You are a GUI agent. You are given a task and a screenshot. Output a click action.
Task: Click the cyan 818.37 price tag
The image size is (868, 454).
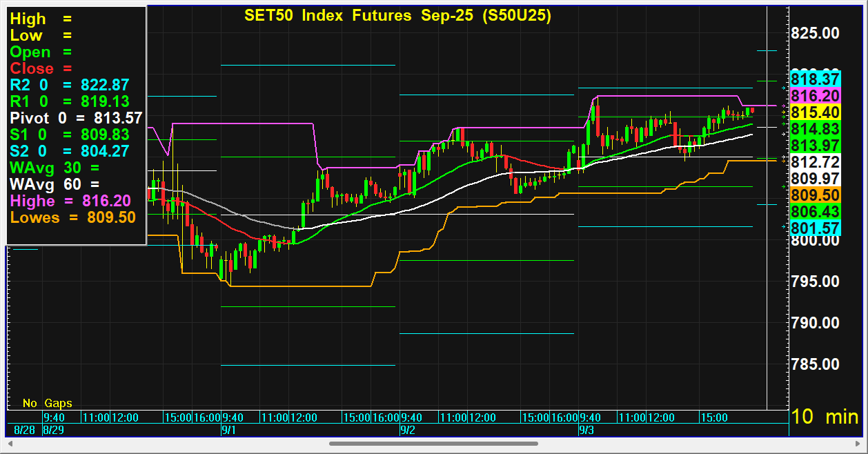(x=816, y=79)
